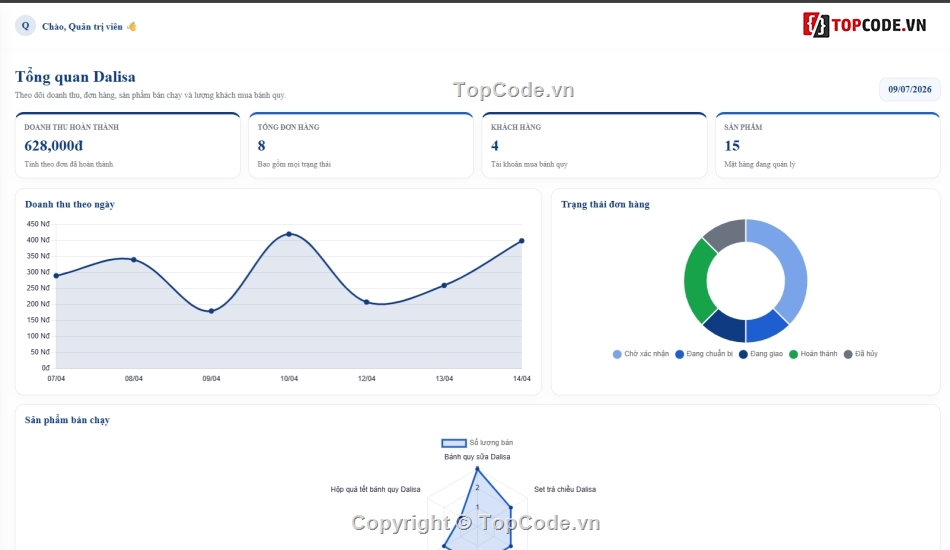Viewport: 950px width, 550px height.
Task: Click the 08/04 data point
Action: pos(134,260)
